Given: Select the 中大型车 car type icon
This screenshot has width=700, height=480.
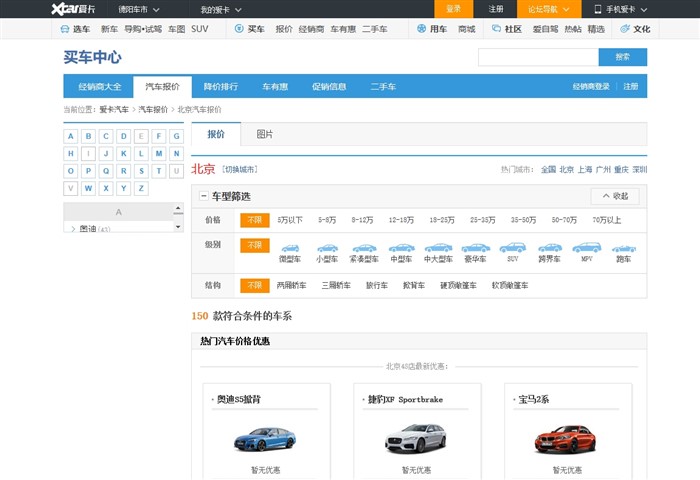Looking at the screenshot, I should (x=438, y=248).
